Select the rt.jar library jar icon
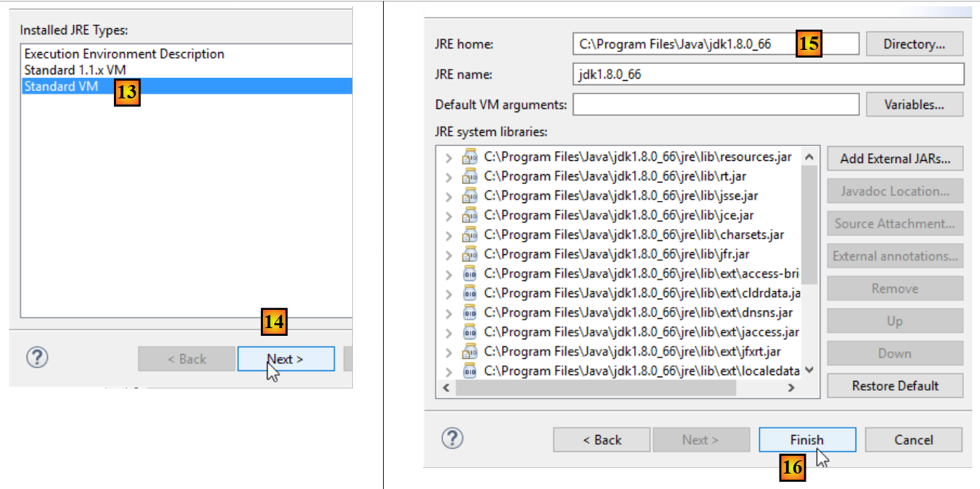 tap(470, 177)
